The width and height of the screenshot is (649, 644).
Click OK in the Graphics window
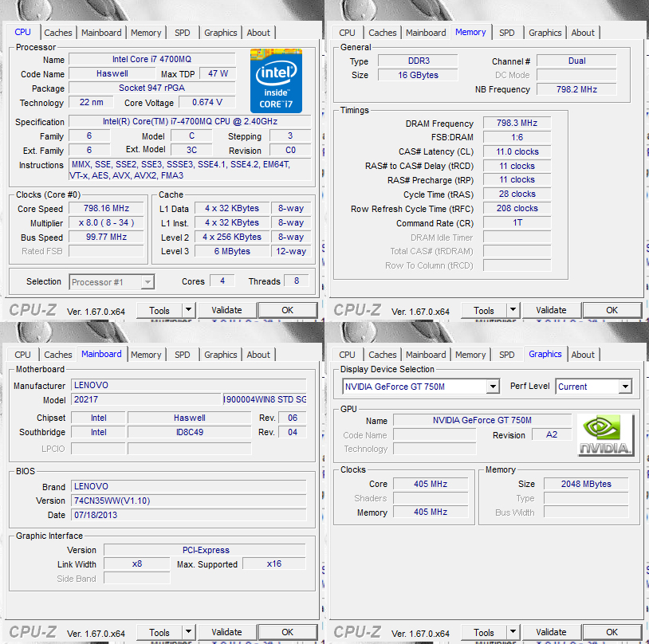click(612, 632)
